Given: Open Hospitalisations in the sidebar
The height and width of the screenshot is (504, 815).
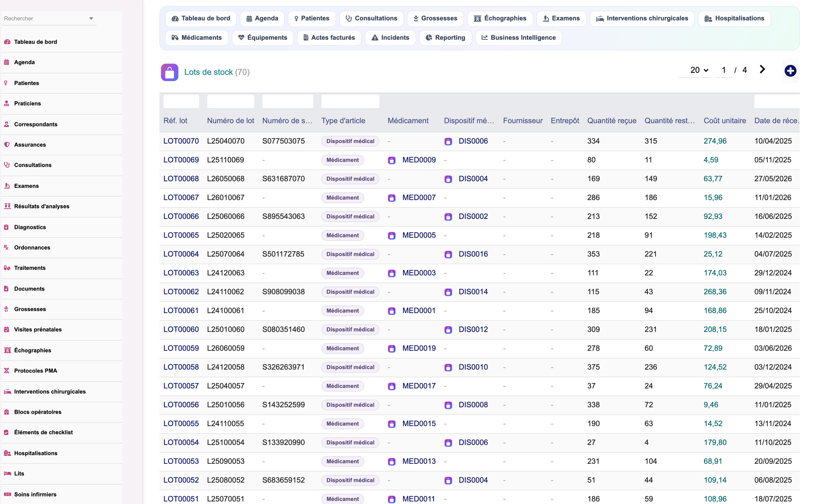Looking at the screenshot, I should 62,453.
